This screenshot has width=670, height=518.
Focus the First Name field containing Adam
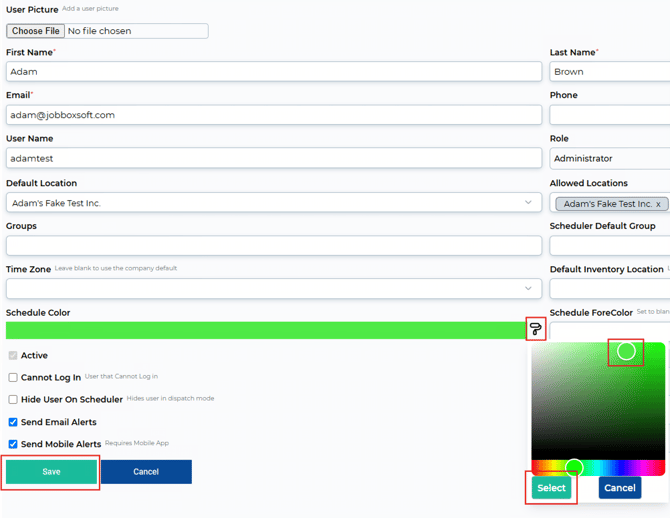click(274, 71)
